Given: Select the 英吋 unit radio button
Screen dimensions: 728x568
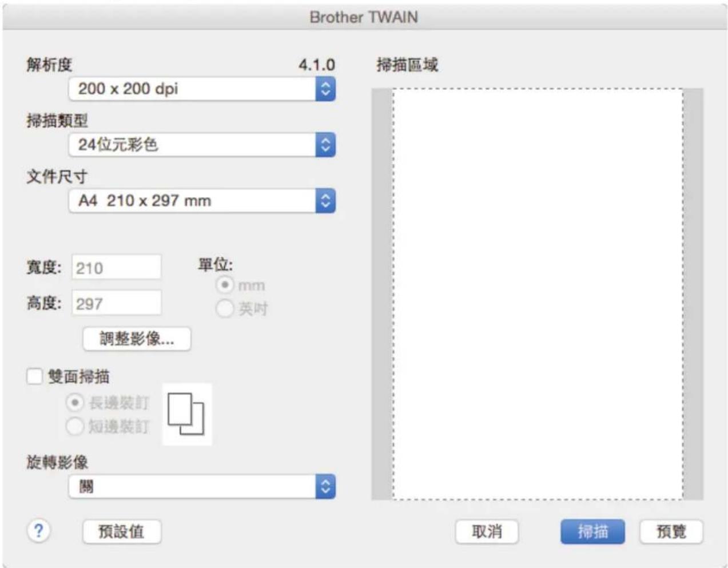Looking at the screenshot, I should click(x=225, y=308).
